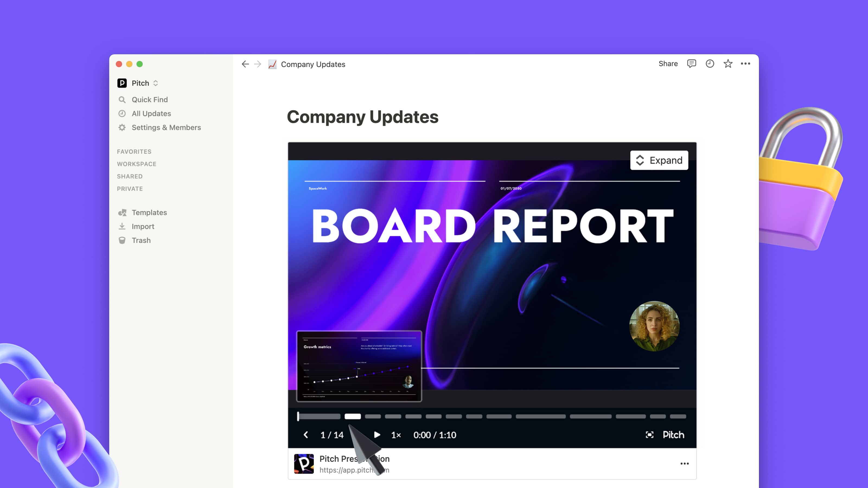868x488 pixels.
Task: Jump to the last slide segment
Action: pos(678,417)
